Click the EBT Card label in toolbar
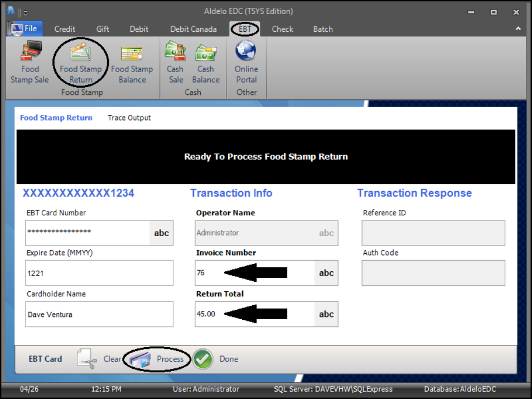This screenshot has height=399, width=532. coord(45,359)
